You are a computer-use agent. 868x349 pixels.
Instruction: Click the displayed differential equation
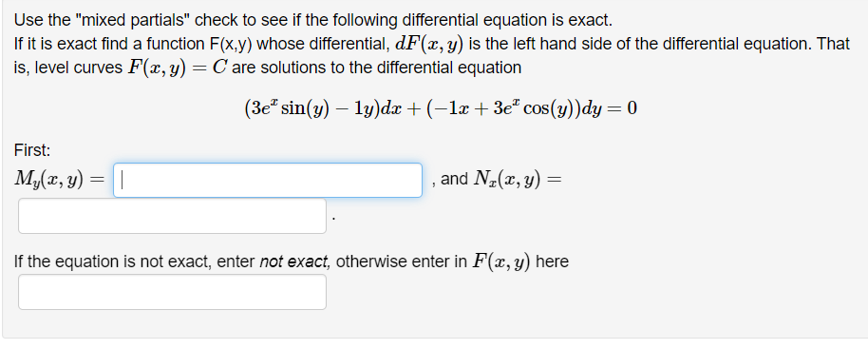tap(440, 108)
